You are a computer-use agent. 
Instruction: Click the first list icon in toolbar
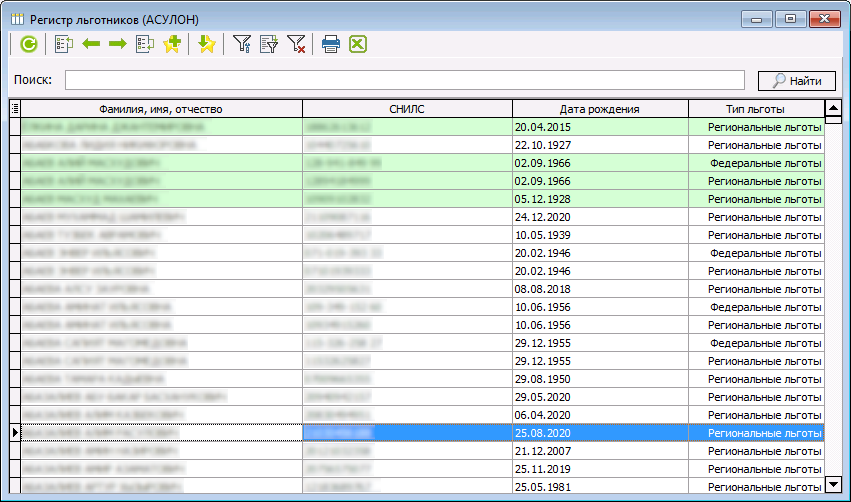[x=64, y=44]
